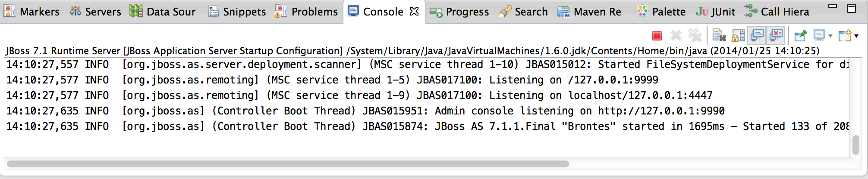The width and height of the screenshot is (868, 179).
Task: Click the horizontal scrollbar in the console
Action: (x=288, y=164)
